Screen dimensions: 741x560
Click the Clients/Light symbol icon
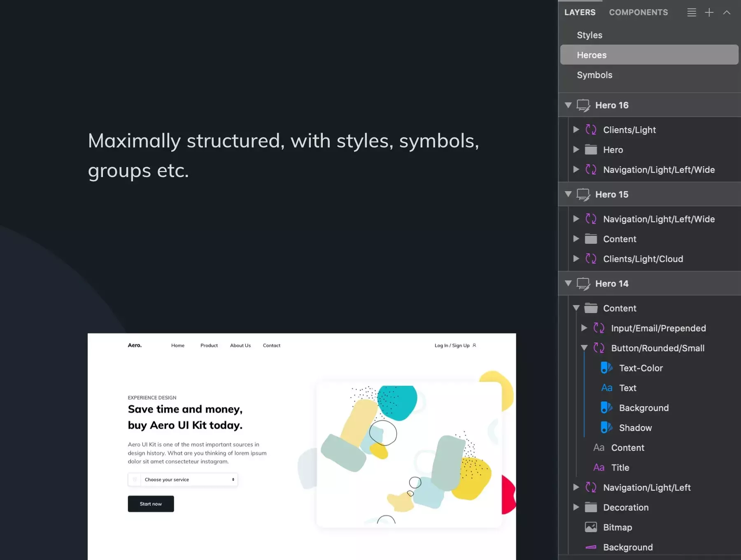tap(591, 130)
